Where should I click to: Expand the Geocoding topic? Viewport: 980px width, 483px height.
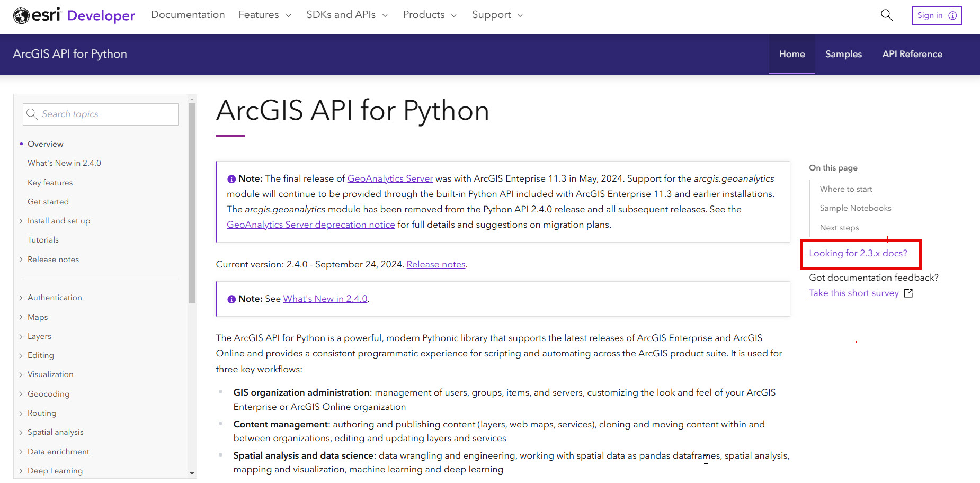point(21,394)
